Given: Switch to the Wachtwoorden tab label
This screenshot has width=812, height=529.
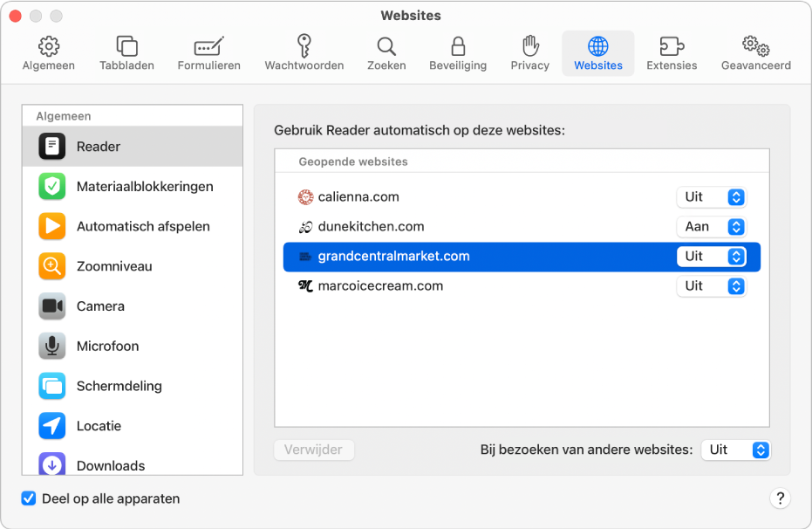Looking at the screenshot, I should [x=304, y=65].
